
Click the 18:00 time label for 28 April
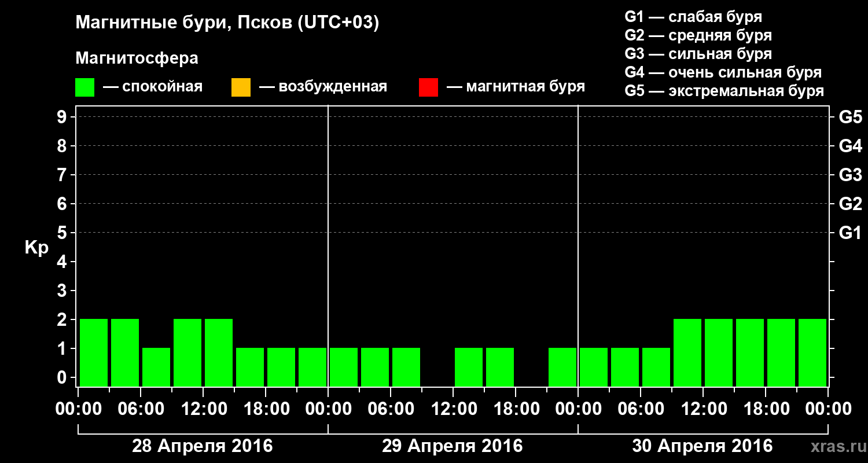pos(266,409)
